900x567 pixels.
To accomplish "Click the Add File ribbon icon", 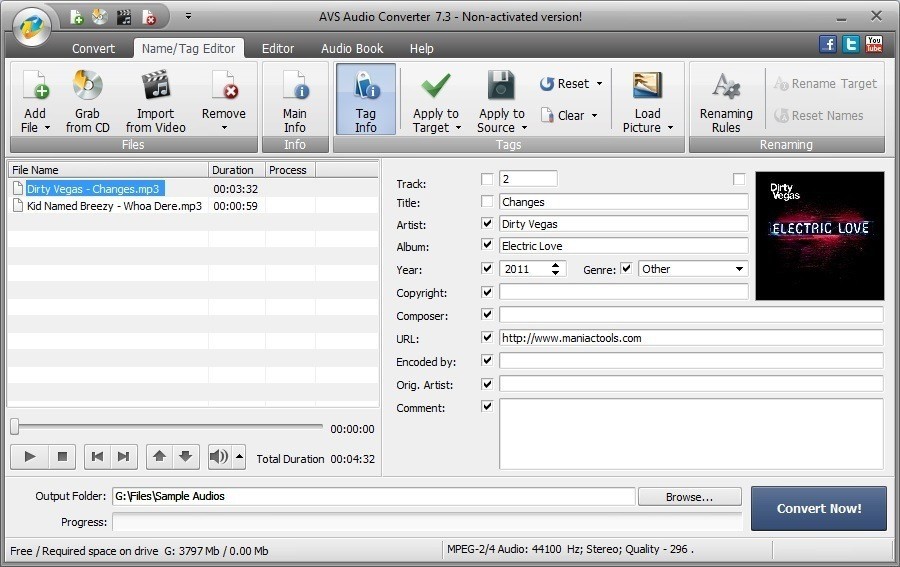I will [x=36, y=86].
